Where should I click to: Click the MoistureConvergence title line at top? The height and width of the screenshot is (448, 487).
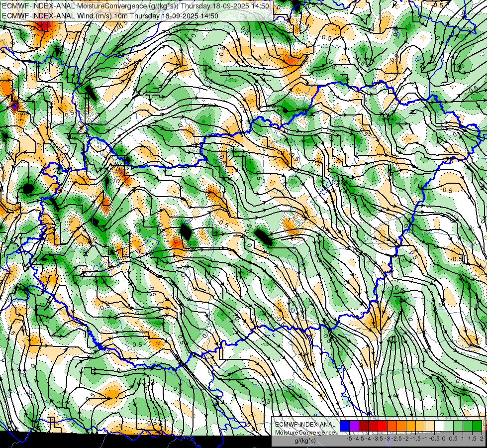point(135,6)
